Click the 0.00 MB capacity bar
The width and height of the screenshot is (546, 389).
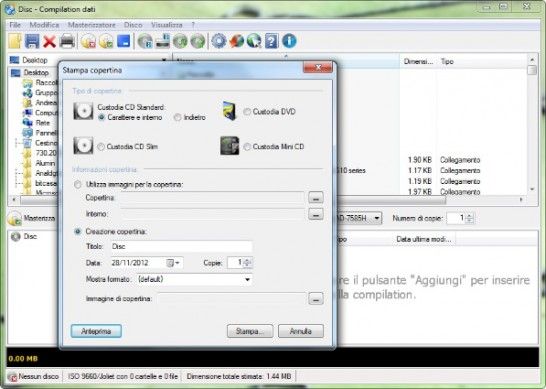pos(273,358)
